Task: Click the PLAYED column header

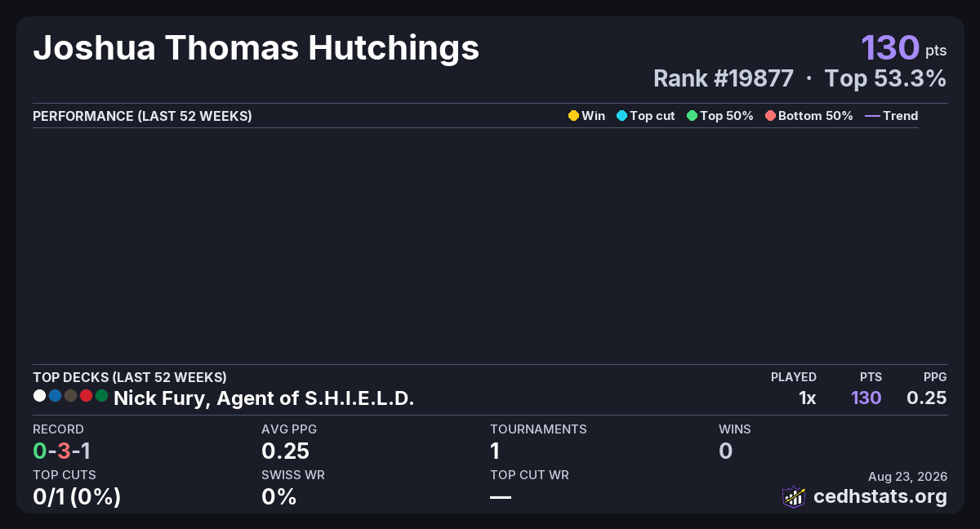Action: click(x=794, y=377)
